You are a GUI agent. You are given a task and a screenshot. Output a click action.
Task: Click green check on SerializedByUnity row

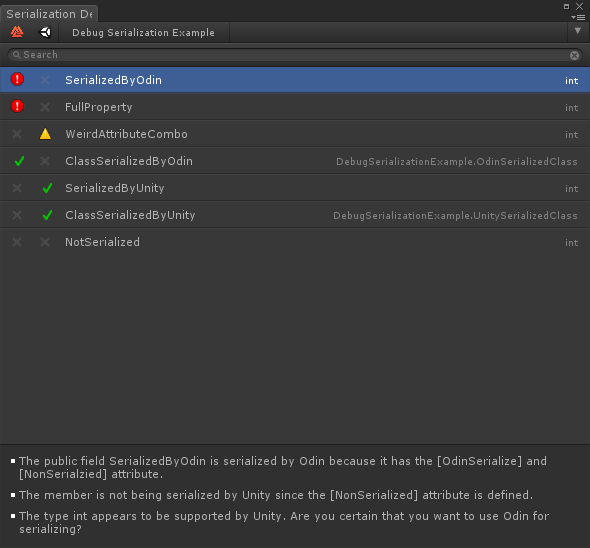pyautogui.click(x=47, y=188)
